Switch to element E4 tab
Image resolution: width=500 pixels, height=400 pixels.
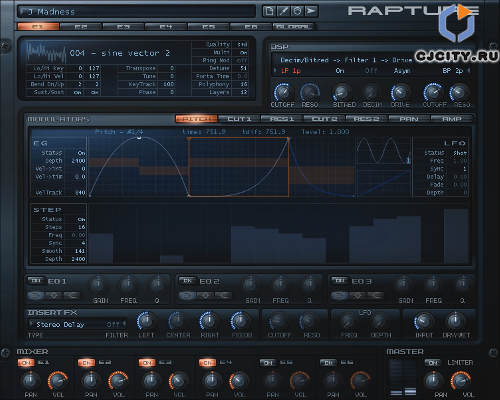click(x=166, y=27)
